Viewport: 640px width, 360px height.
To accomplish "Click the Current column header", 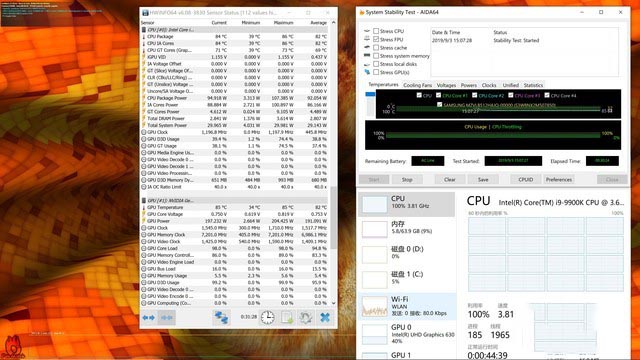I will click(219, 23).
